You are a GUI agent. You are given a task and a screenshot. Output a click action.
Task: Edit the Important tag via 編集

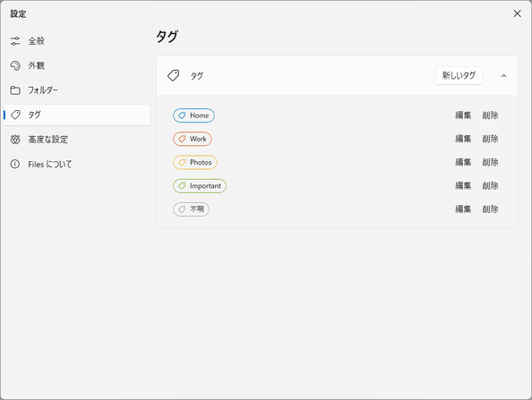coord(463,186)
